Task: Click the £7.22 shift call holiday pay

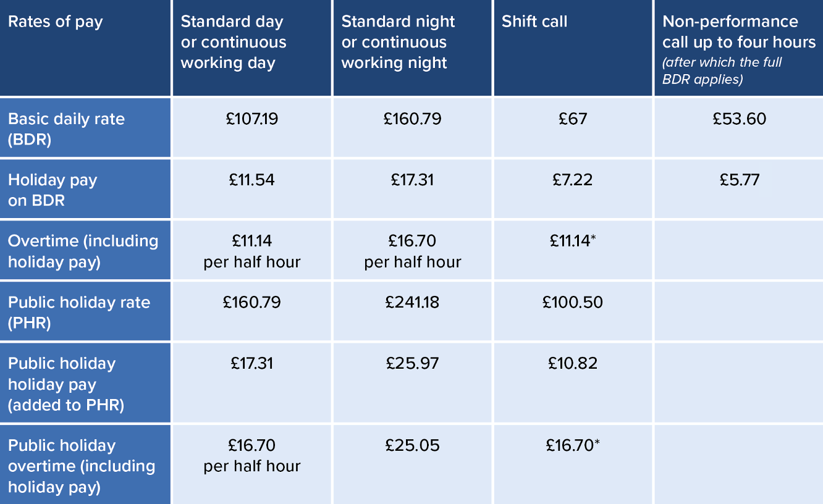Action: [x=573, y=180]
